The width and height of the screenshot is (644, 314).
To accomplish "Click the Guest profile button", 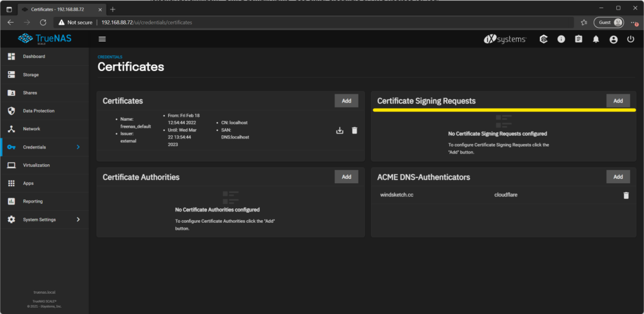I will pos(609,23).
